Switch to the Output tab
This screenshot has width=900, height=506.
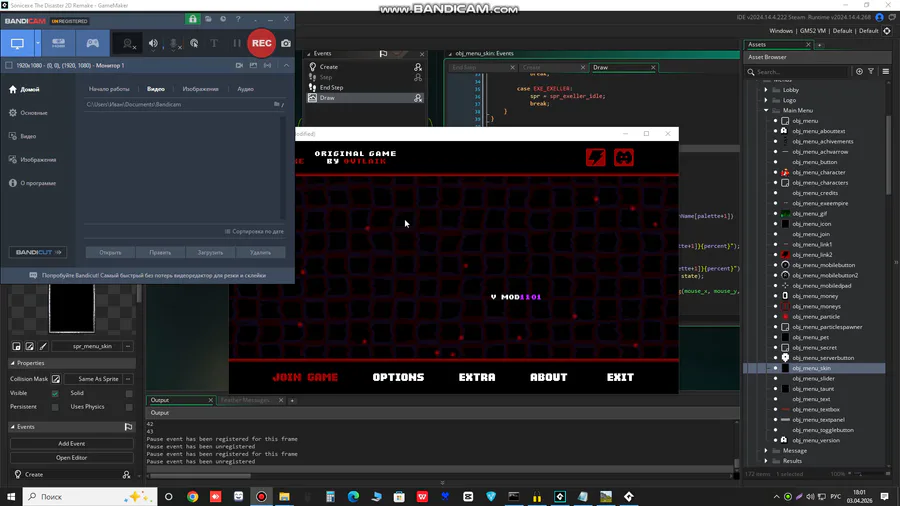point(181,400)
